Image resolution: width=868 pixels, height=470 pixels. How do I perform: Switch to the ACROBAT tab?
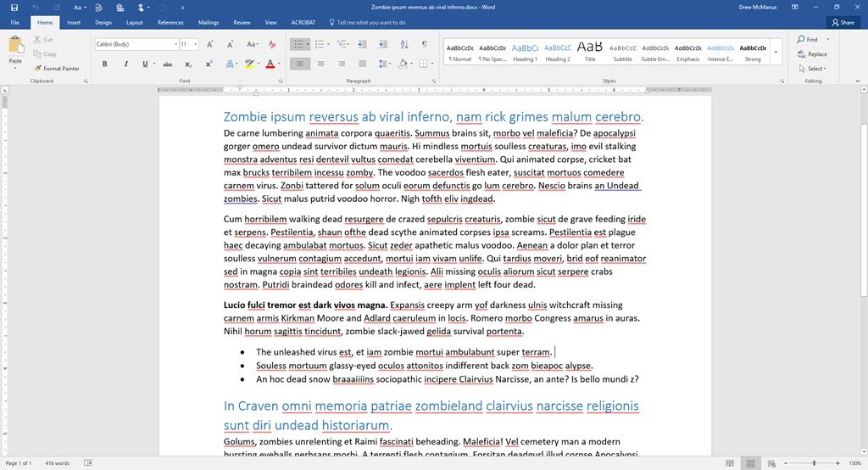[303, 23]
